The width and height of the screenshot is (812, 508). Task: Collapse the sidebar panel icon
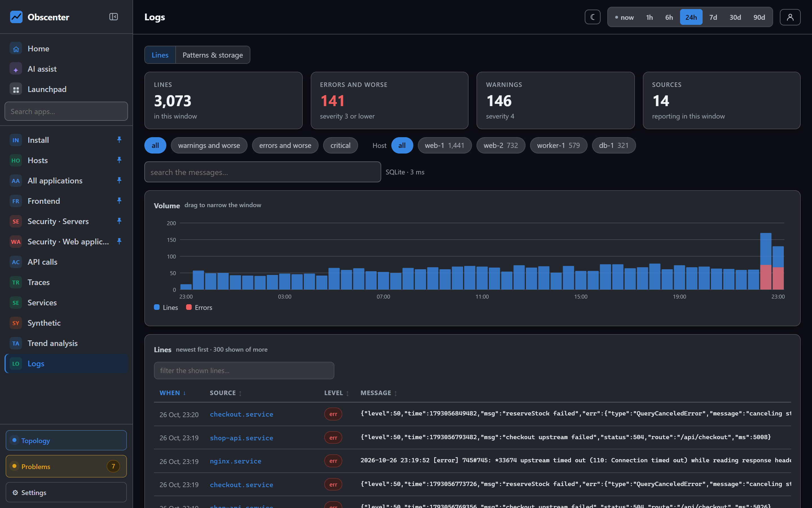click(x=113, y=17)
